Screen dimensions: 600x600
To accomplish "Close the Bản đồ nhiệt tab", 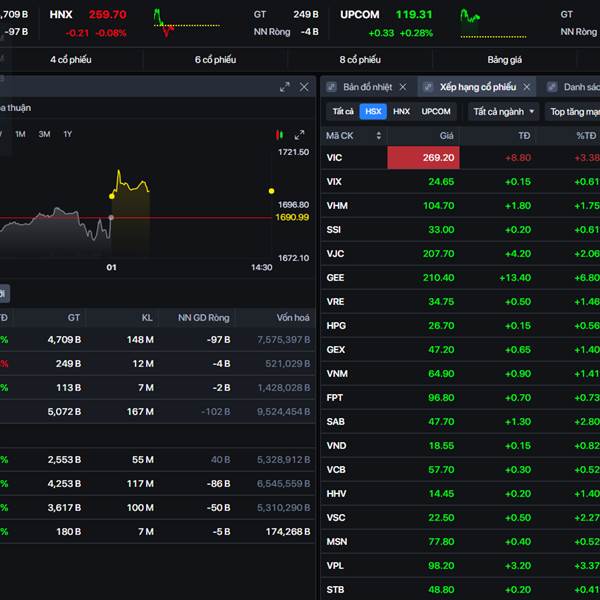I will coord(403,87).
